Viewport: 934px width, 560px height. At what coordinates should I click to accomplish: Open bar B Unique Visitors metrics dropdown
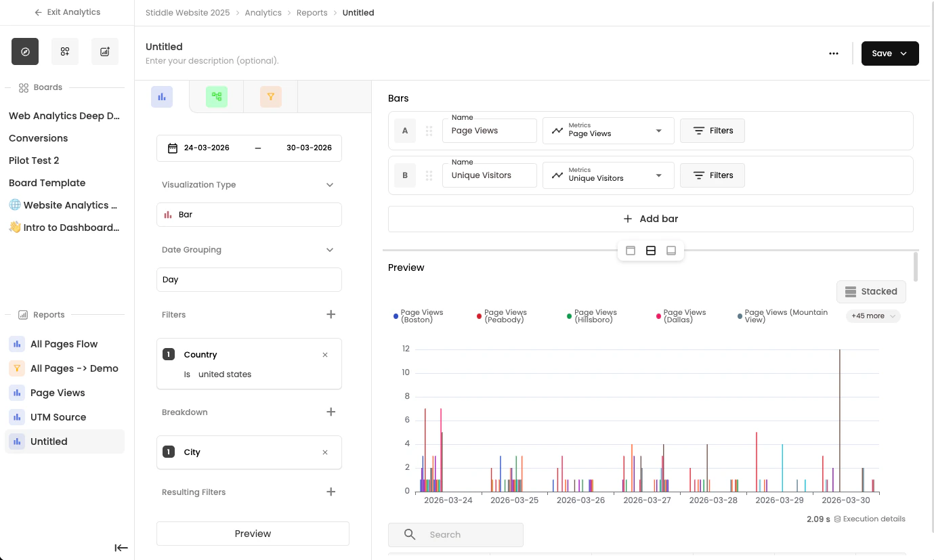click(608, 175)
